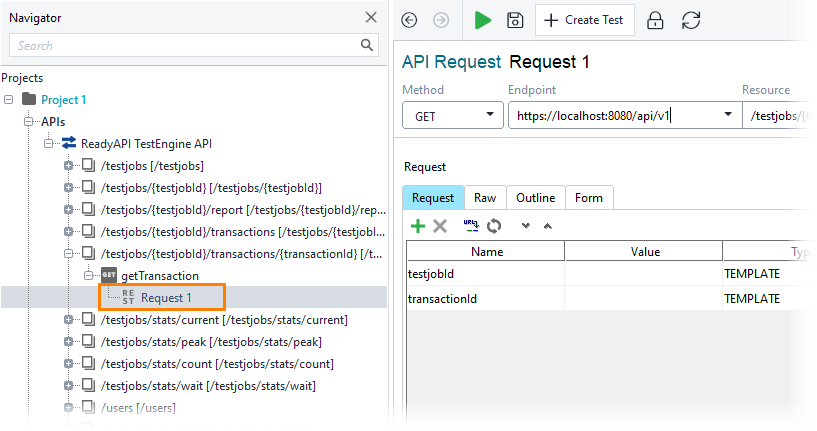Click resource icon next to /testjobs [/testjobs]
The image size is (817, 431).
tap(89, 165)
